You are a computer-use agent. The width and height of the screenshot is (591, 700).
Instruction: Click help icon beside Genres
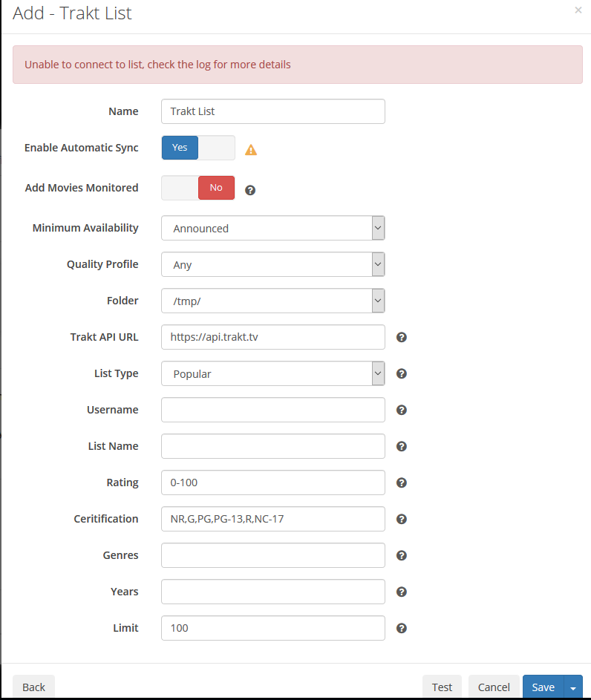tap(402, 555)
